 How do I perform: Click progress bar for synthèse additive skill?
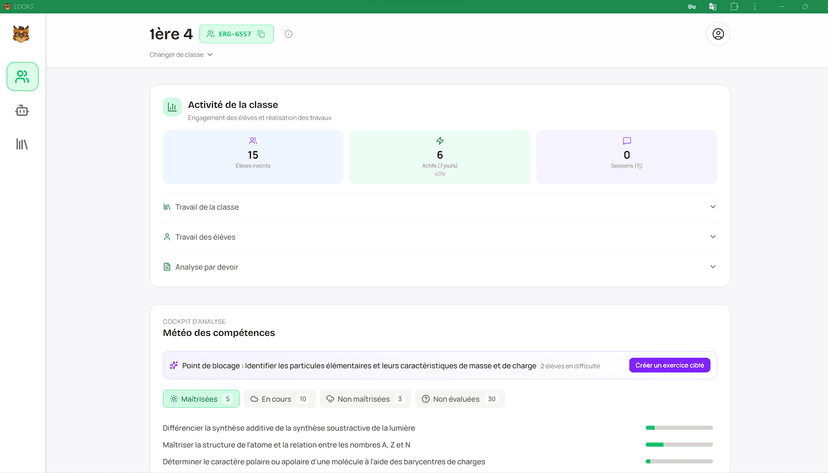click(x=679, y=428)
